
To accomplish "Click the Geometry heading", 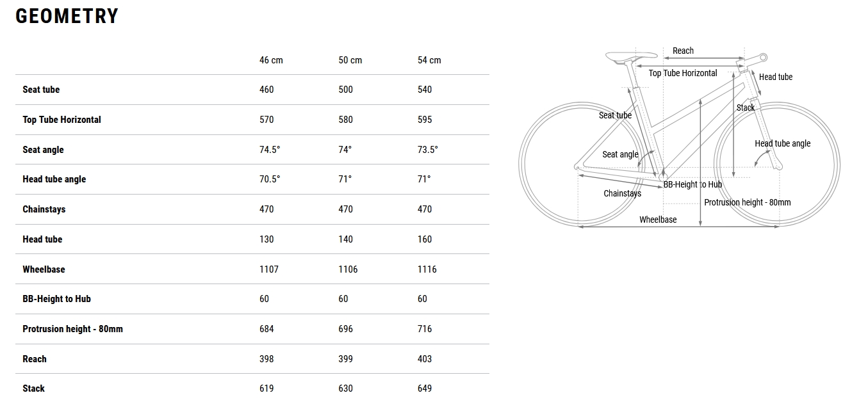I will point(67,17).
